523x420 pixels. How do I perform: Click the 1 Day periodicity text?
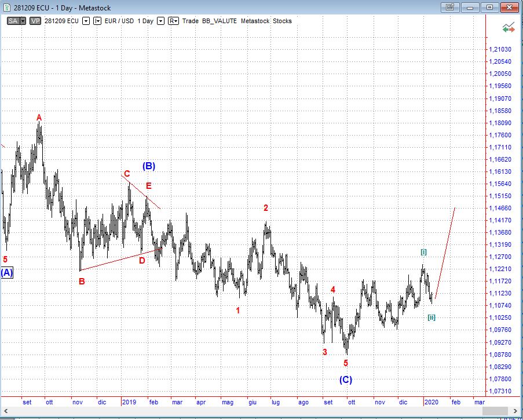pyautogui.click(x=145, y=21)
